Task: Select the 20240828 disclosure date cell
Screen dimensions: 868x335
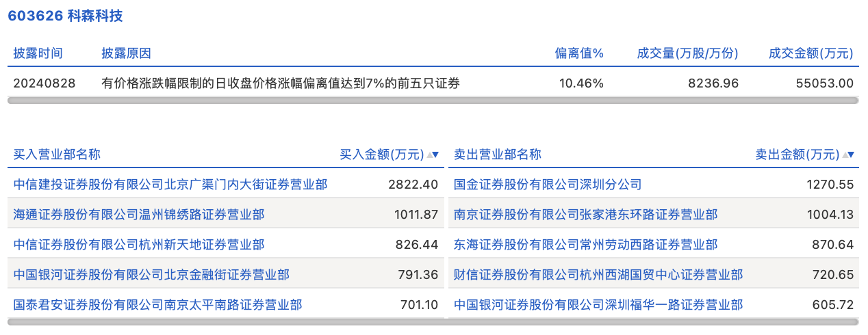Action: point(44,83)
